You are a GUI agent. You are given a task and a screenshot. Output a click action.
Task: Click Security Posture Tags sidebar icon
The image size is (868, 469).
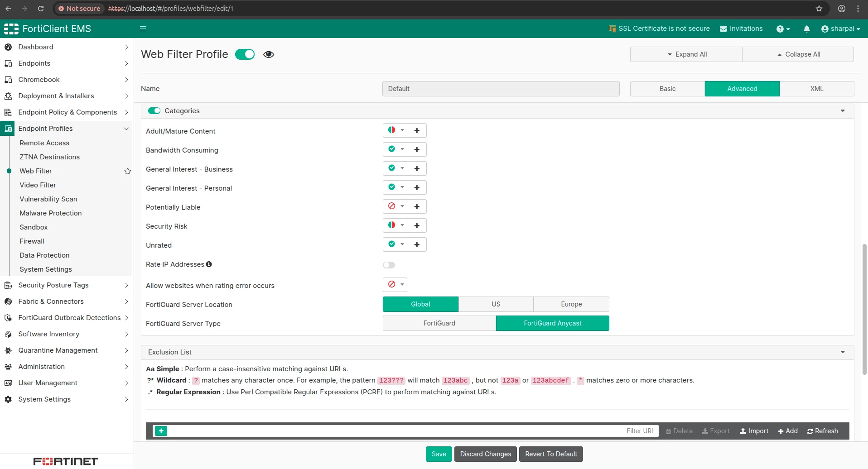[x=8, y=285]
